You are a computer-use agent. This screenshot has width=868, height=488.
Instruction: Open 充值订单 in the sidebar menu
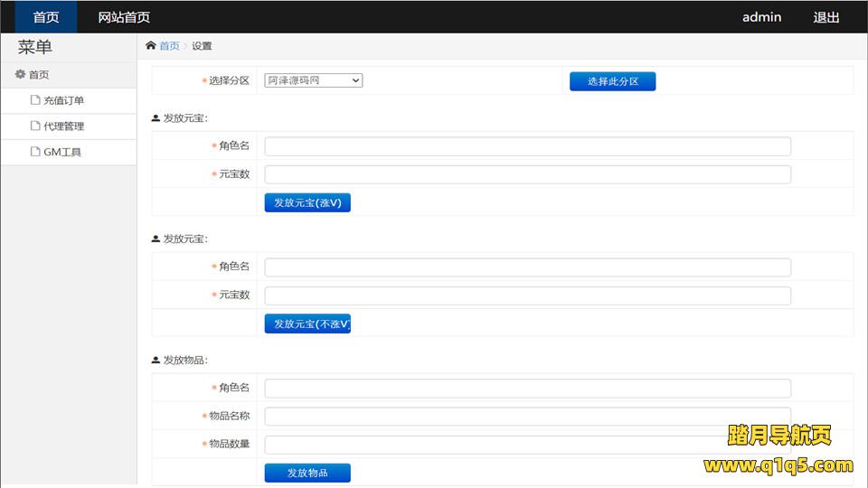pos(63,100)
